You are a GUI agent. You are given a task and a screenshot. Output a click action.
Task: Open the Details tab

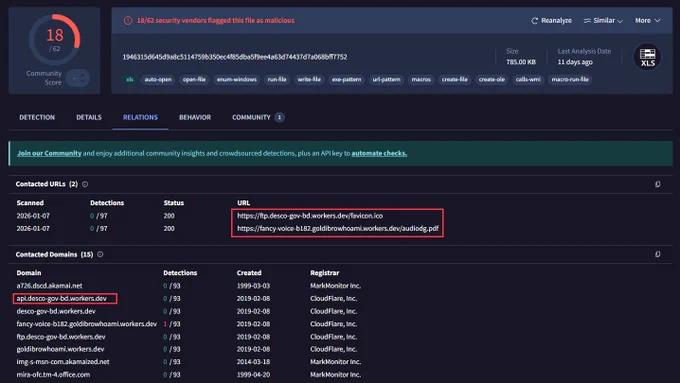tap(88, 117)
